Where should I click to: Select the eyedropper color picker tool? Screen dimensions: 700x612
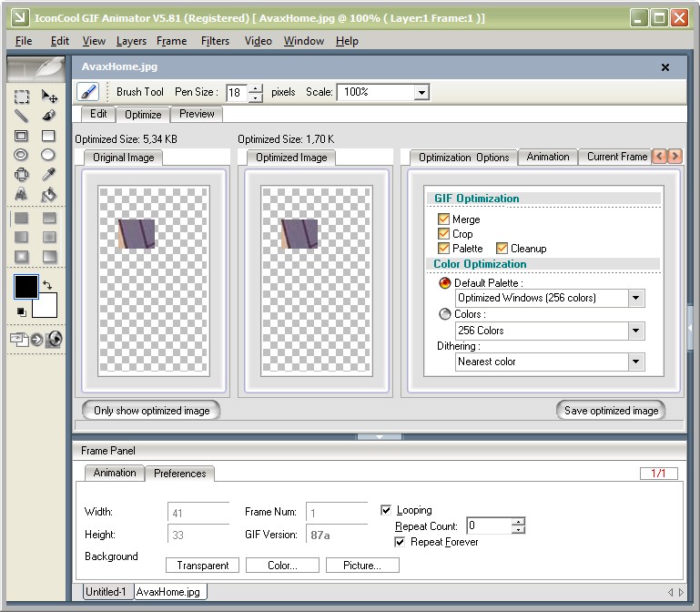pos(48,174)
